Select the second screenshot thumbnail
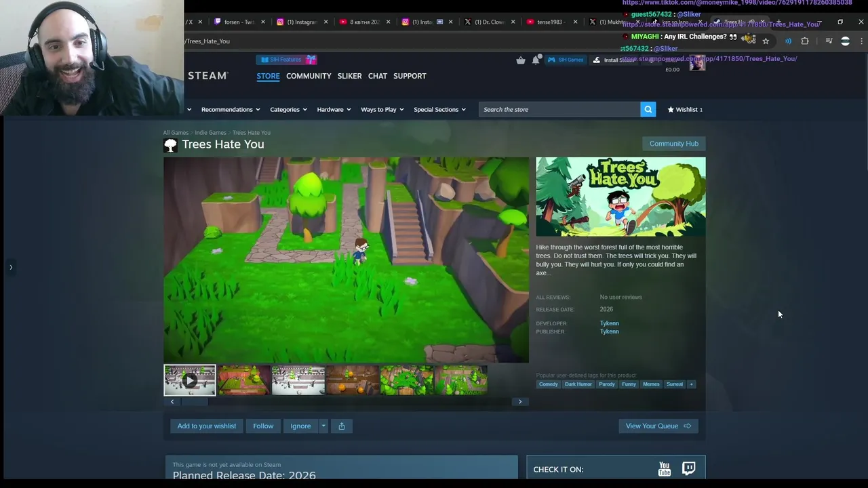The height and width of the screenshot is (488, 868). (x=244, y=380)
